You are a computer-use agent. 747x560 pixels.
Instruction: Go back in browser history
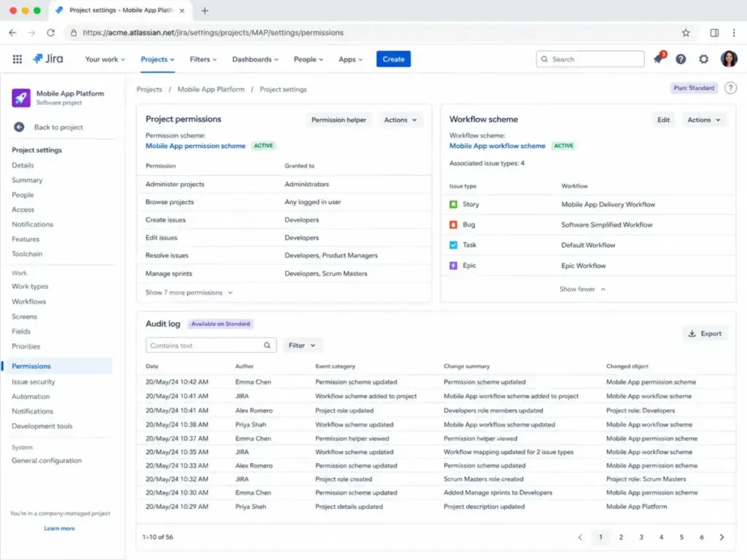tap(13, 32)
